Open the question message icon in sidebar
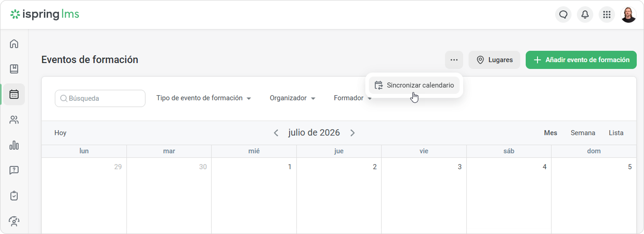Viewport: 644px width, 234px height. point(14,171)
